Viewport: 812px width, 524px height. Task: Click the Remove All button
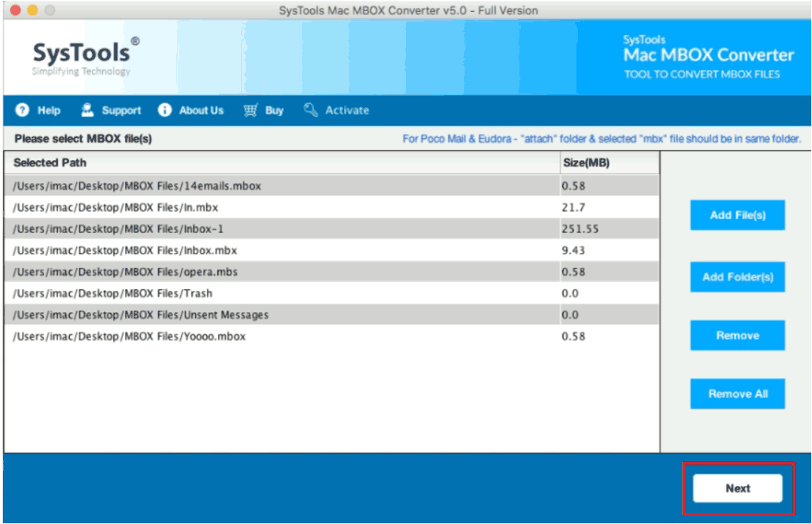pyautogui.click(x=737, y=394)
